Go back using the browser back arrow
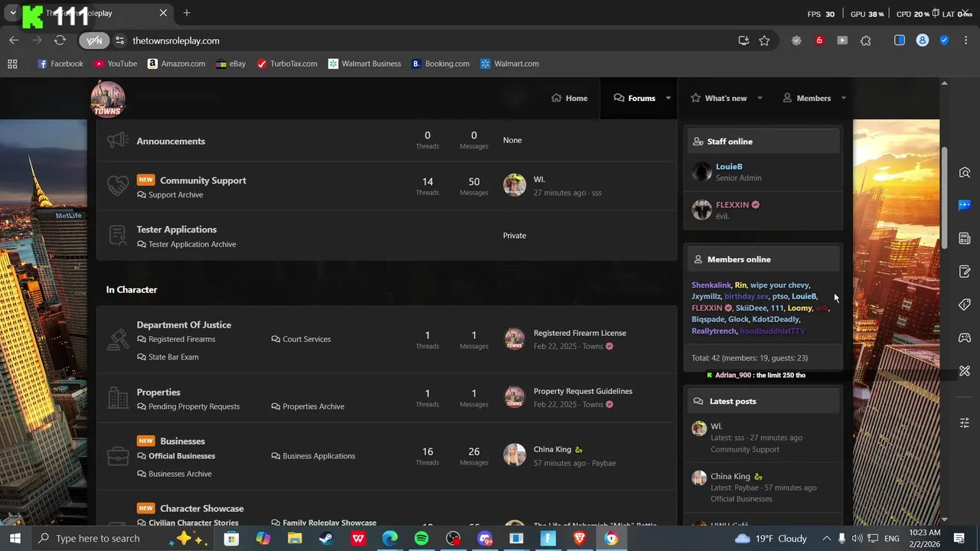Screen dimensions: 980x551 click(x=14, y=41)
